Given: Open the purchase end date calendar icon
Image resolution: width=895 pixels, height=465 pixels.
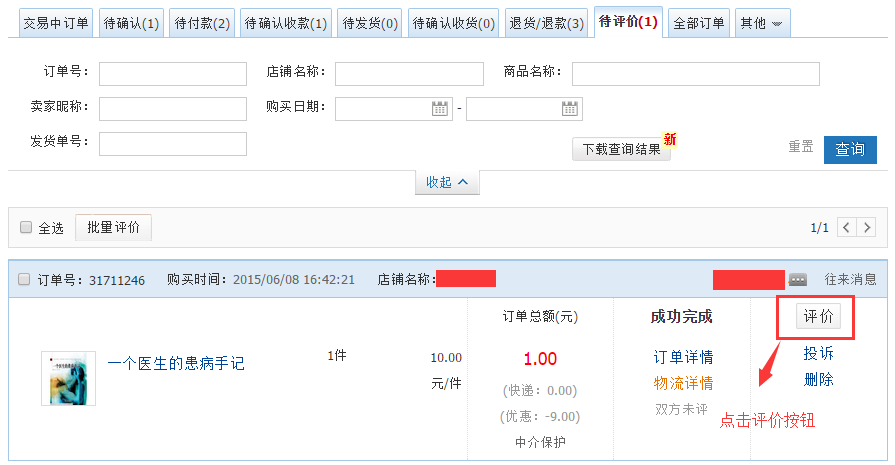Looking at the screenshot, I should [x=570, y=108].
